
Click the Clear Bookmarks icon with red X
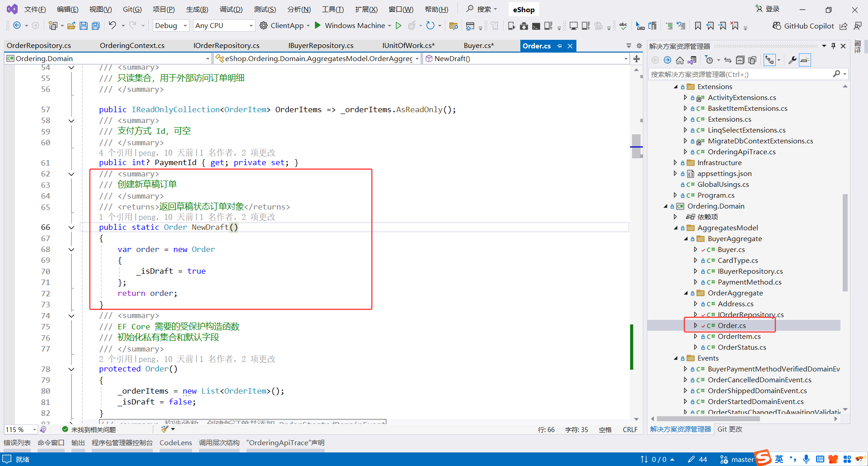pyautogui.click(x=735, y=25)
